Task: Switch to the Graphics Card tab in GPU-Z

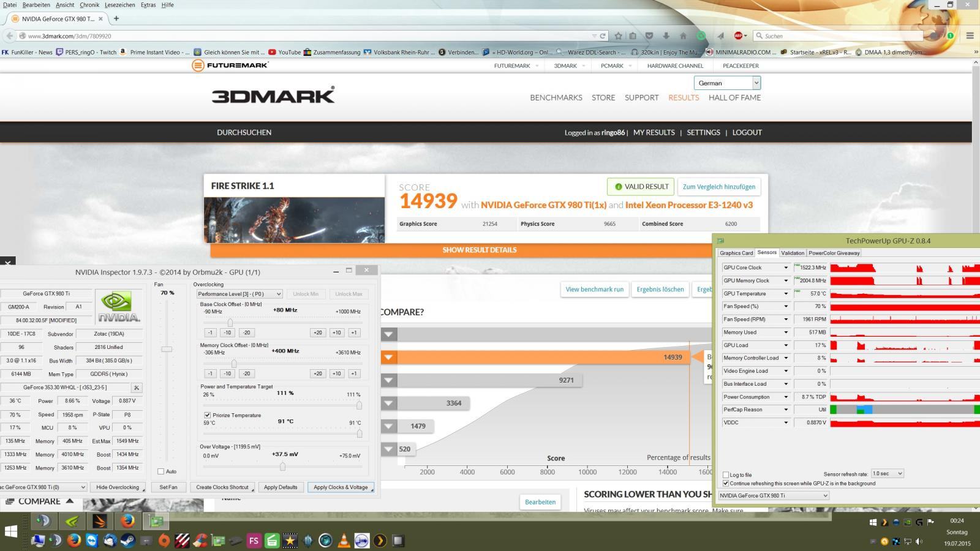Action: (736, 253)
